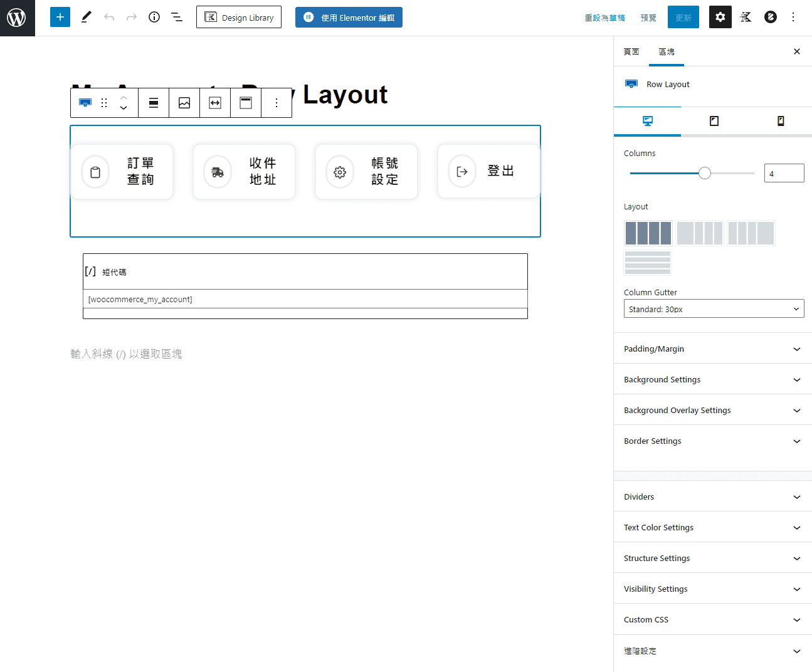Open the Kadence Blocks controls icon
This screenshot has width=812, height=672.
(x=746, y=17)
